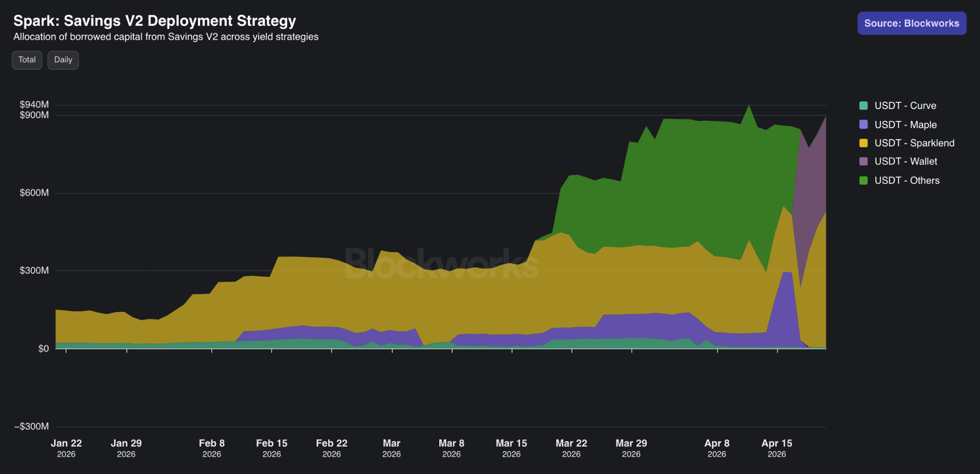Click the USDT - Maple legend color swatch

tap(863, 124)
